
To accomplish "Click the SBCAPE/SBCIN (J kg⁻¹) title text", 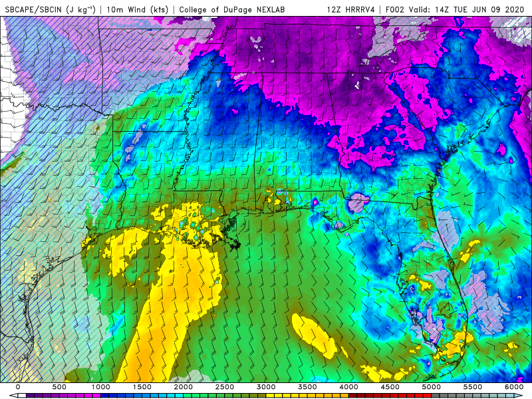I will [51, 9].
